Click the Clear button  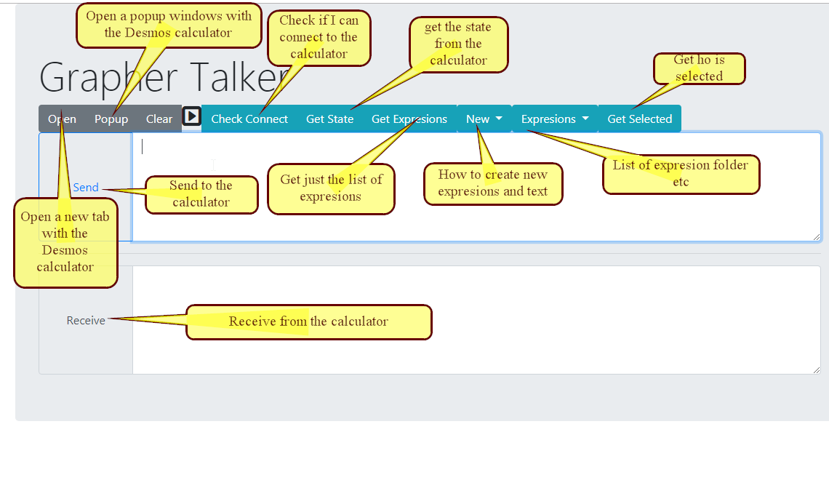click(x=159, y=119)
